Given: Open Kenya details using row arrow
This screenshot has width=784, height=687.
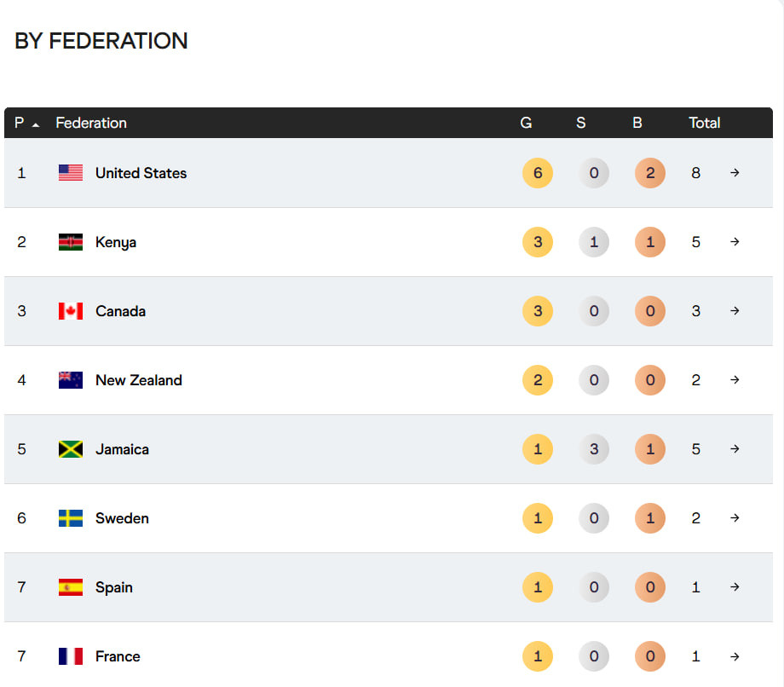Looking at the screenshot, I should (x=735, y=242).
